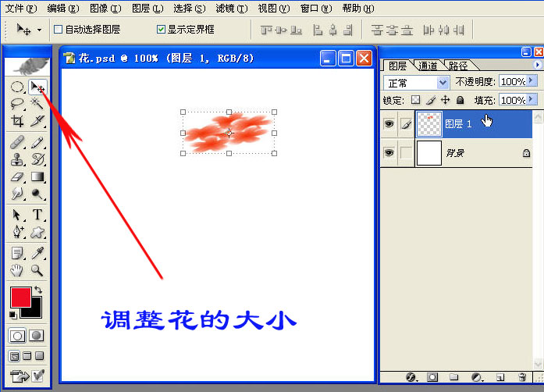Click the black background color swatch
Image resolution: width=544 pixels, height=392 pixels.
36,311
